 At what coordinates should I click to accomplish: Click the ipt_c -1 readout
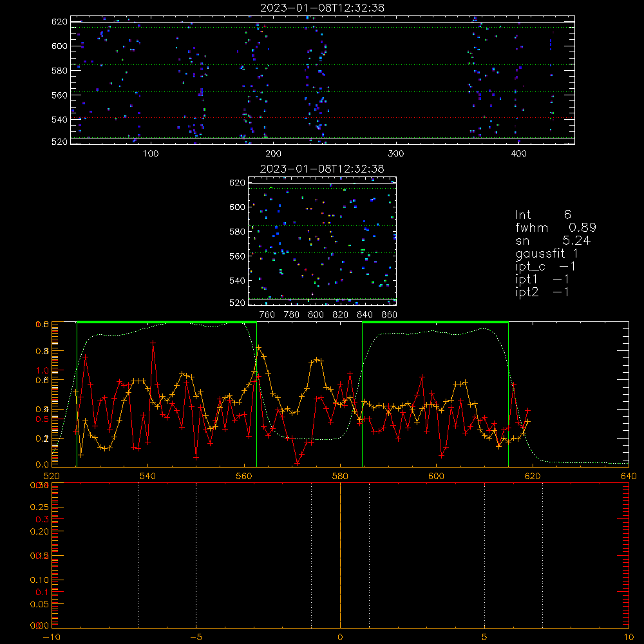point(545,267)
